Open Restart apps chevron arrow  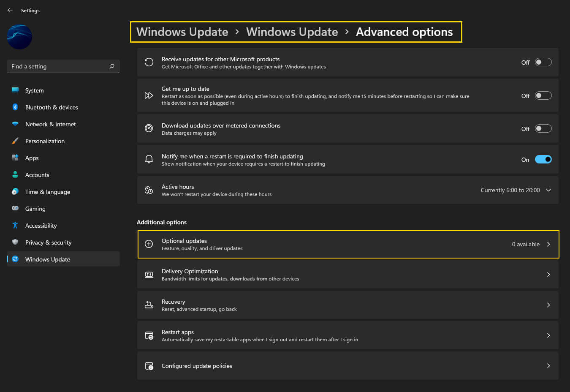point(548,335)
